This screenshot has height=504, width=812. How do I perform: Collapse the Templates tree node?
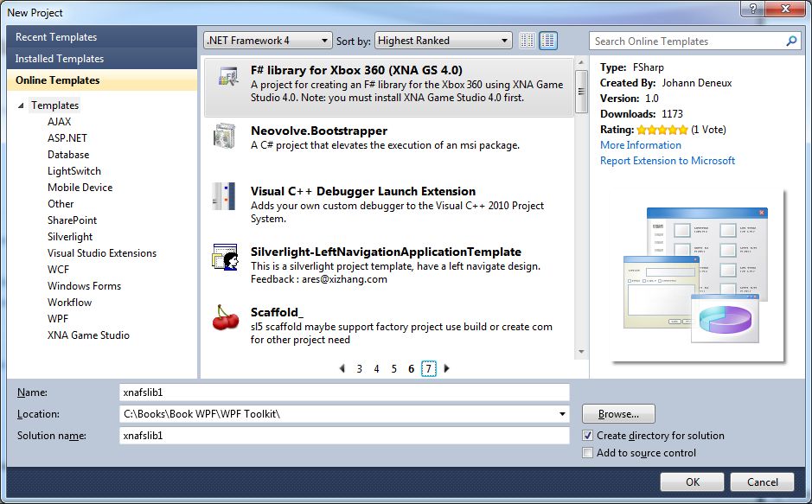[22, 105]
